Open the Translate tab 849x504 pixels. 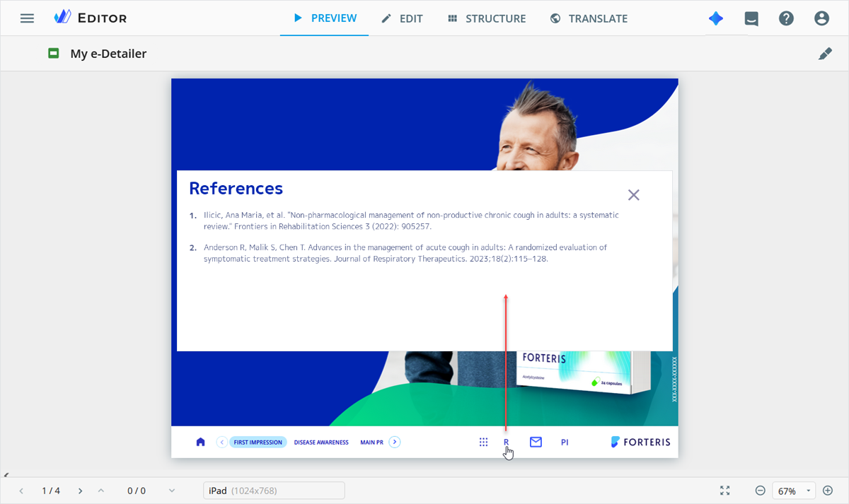pyautogui.click(x=589, y=18)
